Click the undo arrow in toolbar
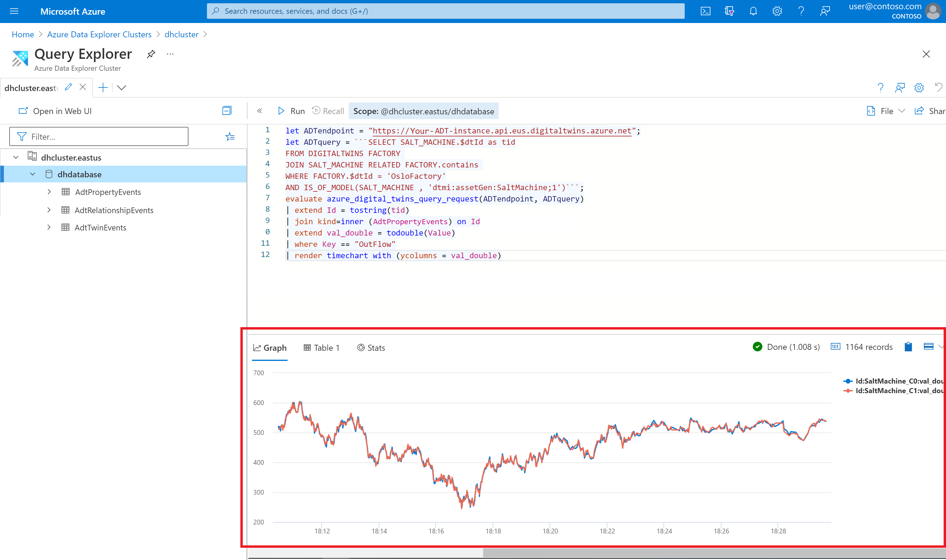The image size is (946, 560). pyautogui.click(x=939, y=87)
